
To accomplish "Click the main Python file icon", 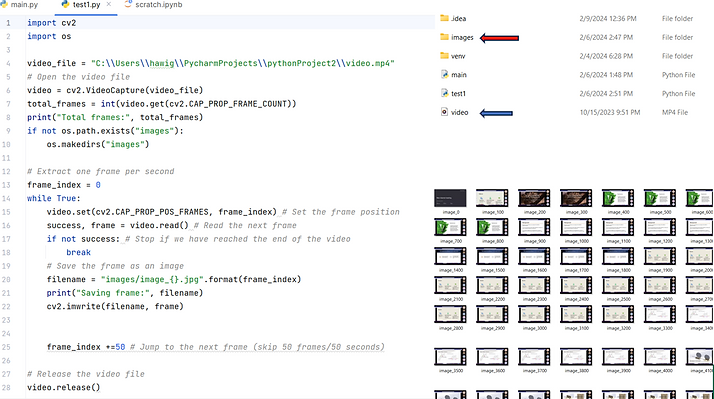I will pyautogui.click(x=444, y=74).
